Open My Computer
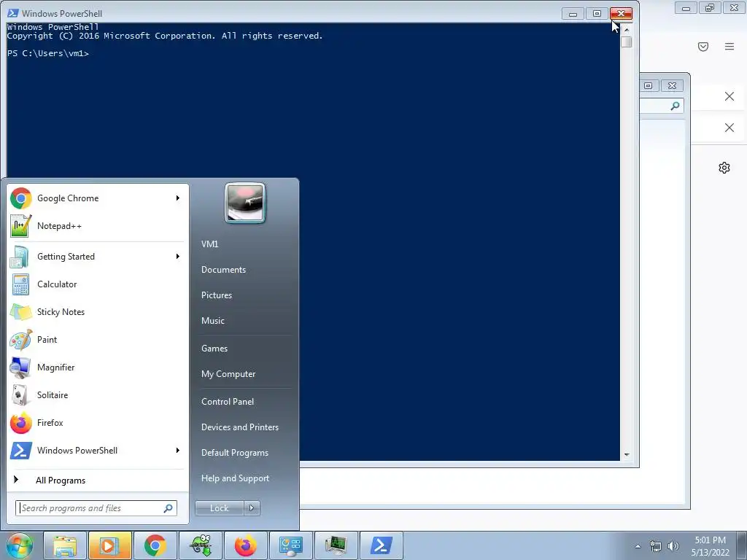 pos(228,374)
